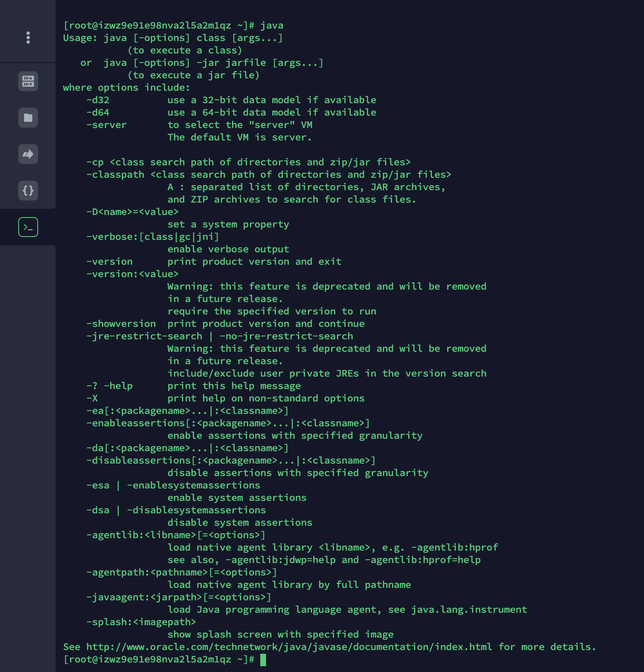Open the server hosts sidebar icon

pos(28,81)
